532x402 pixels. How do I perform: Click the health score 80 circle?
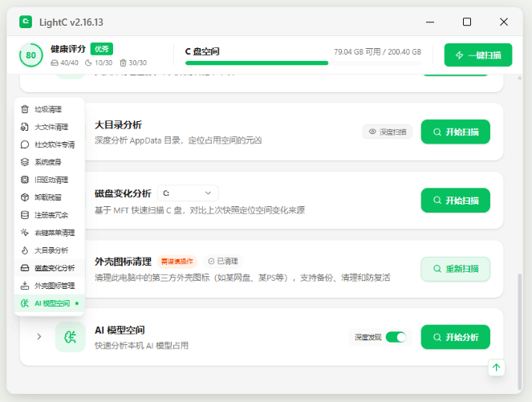[x=30, y=55]
